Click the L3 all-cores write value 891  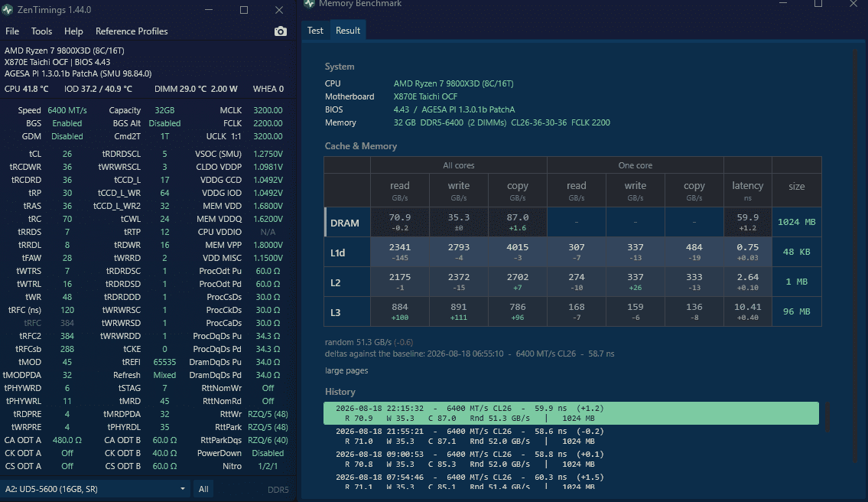point(458,307)
